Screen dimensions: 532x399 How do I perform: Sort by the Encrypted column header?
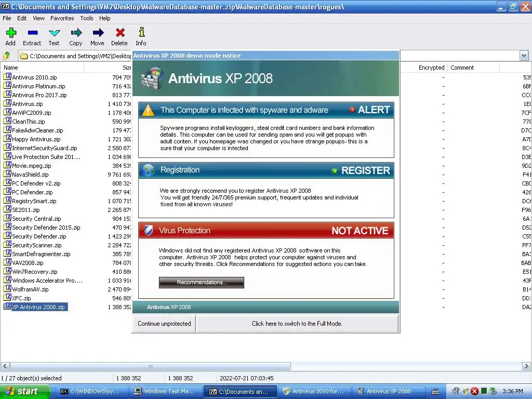431,68
